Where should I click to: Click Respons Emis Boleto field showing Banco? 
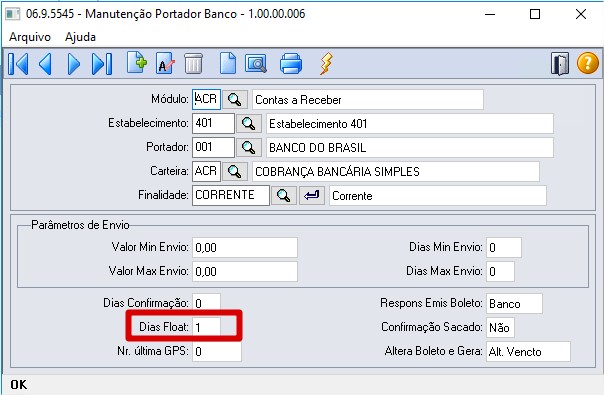tap(514, 304)
